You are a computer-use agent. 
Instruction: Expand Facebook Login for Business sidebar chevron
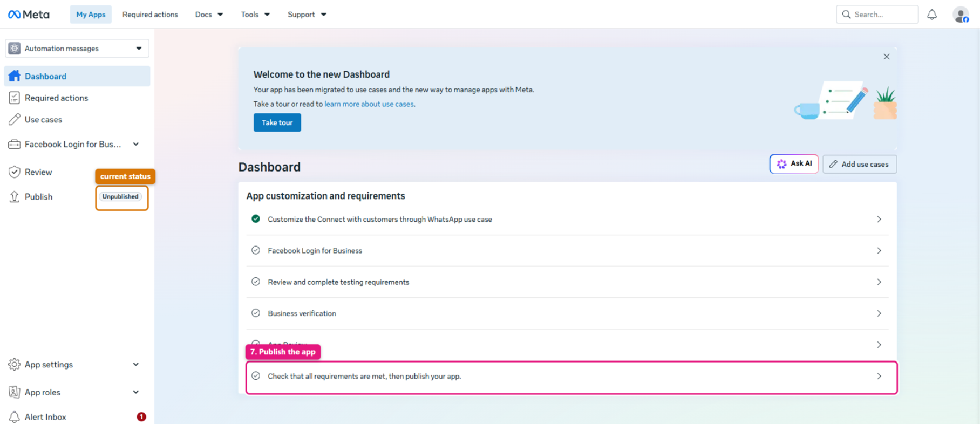136,144
